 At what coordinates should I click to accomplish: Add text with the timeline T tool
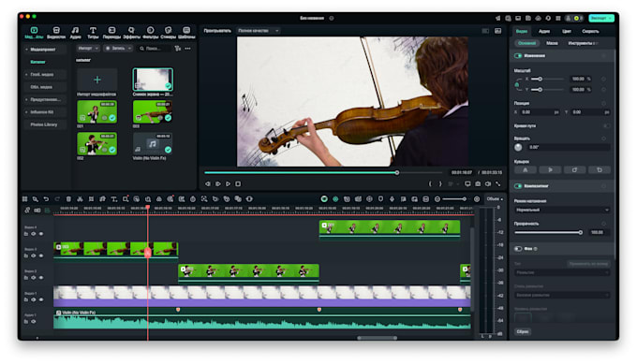coord(114,198)
